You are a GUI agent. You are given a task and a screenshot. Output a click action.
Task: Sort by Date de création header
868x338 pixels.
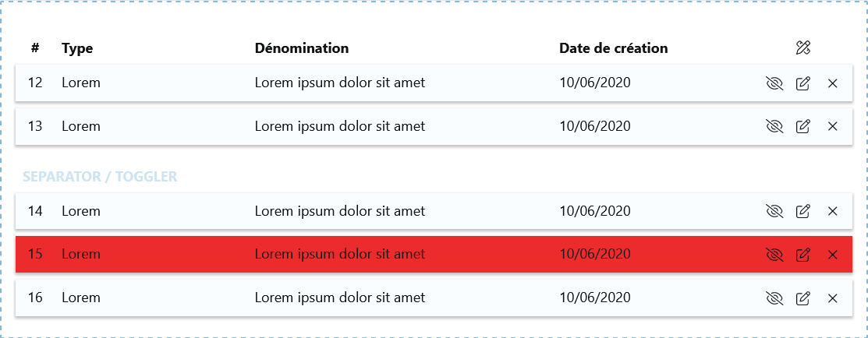click(x=613, y=48)
